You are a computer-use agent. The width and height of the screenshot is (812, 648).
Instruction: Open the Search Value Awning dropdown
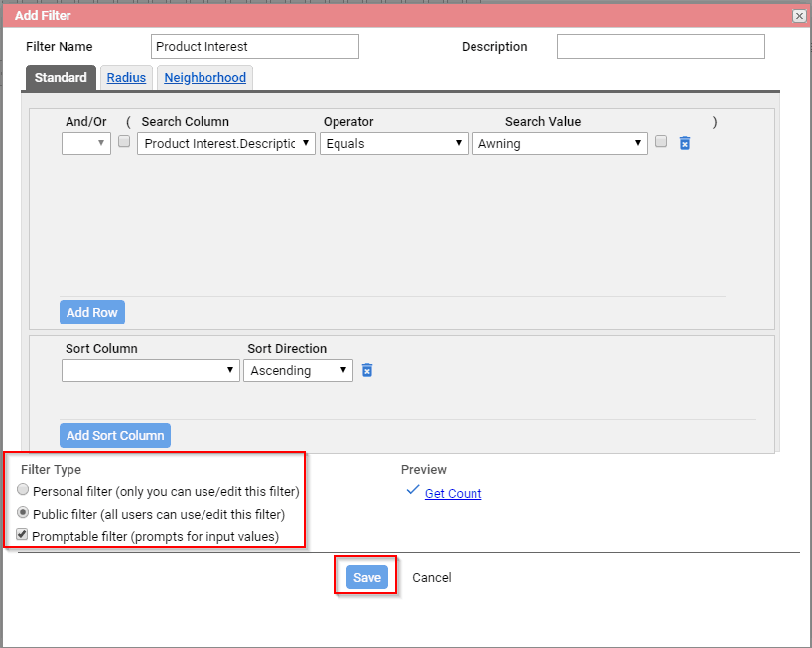click(559, 143)
